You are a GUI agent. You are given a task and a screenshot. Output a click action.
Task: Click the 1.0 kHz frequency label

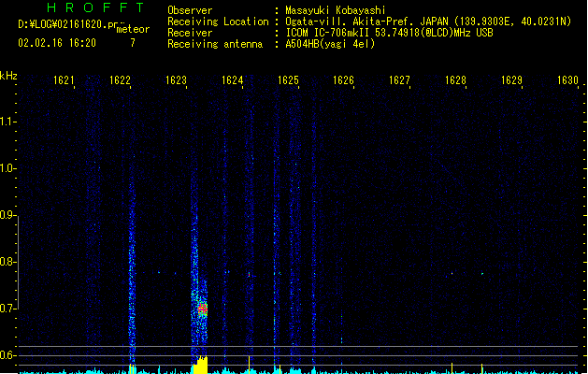click(x=7, y=168)
